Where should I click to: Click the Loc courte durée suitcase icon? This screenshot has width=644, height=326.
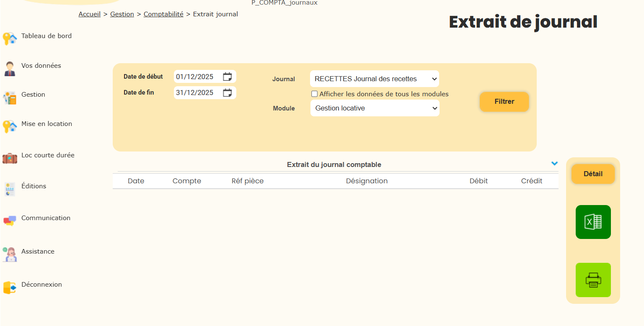(x=10, y=158)
